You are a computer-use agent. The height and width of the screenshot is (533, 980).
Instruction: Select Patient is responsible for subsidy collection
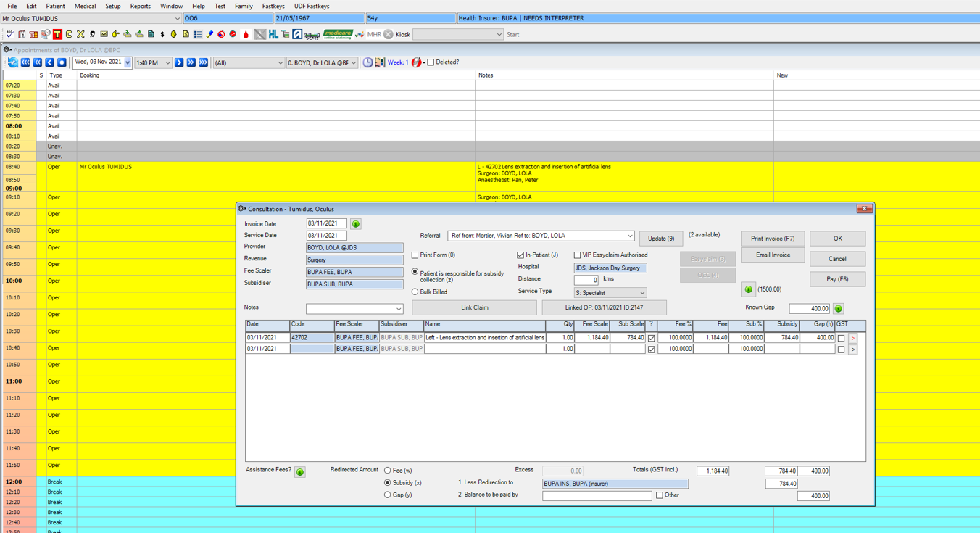pos(415,273)
